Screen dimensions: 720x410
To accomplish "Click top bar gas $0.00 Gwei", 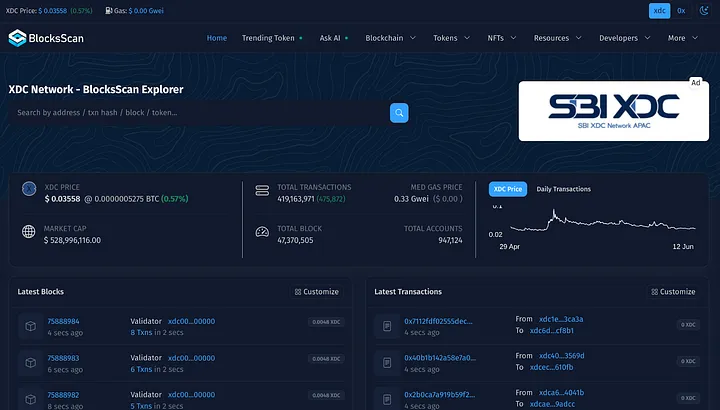I will pyautogui.click(x=146, y=11).
